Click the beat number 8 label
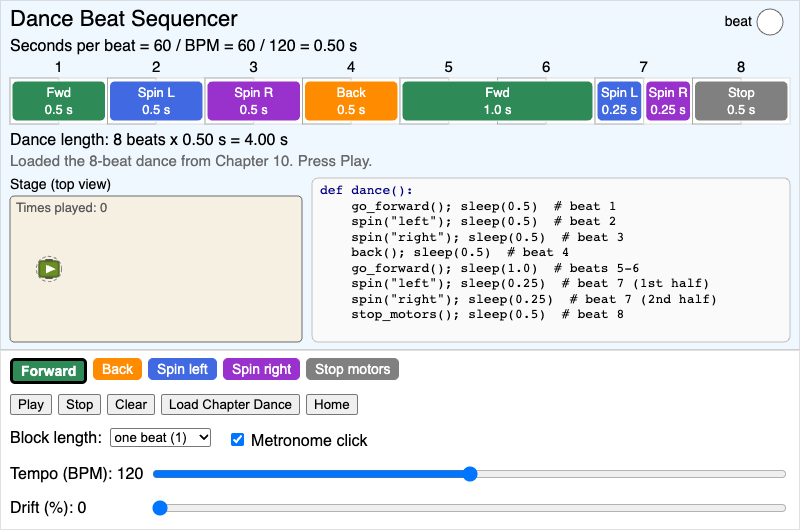 coord(741,67)
